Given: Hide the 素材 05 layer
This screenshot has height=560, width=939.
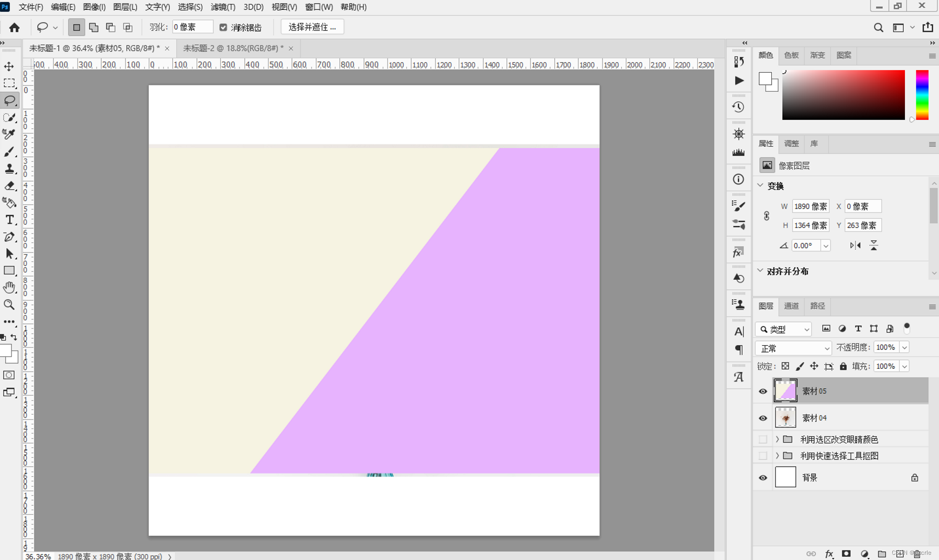Looking at the screenshot, I should (x=763, y=391).
